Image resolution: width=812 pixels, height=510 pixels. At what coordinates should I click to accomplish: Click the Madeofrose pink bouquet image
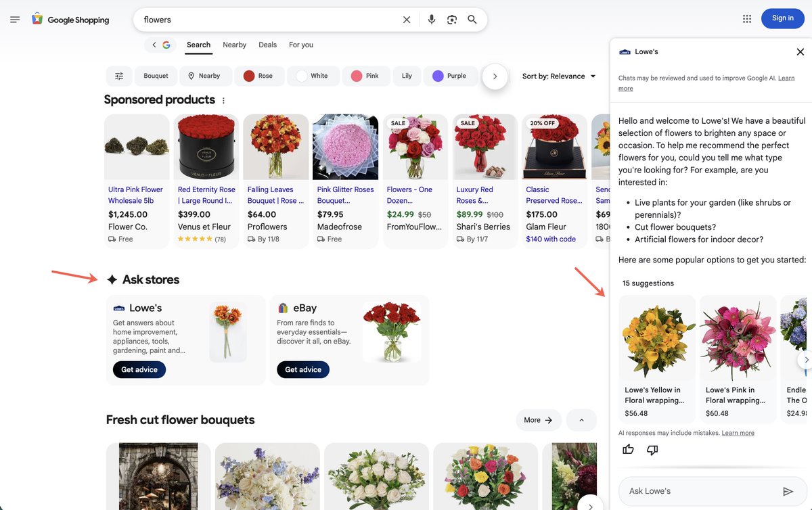point(345,147)
